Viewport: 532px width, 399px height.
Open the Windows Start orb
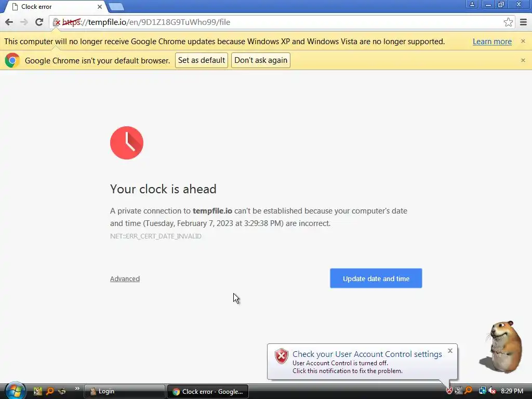pos(15,391)
